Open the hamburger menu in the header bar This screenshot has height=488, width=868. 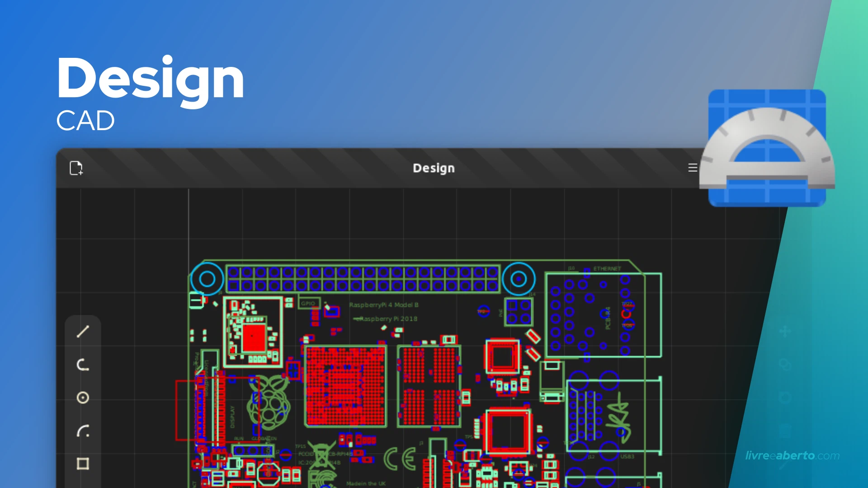692,168
